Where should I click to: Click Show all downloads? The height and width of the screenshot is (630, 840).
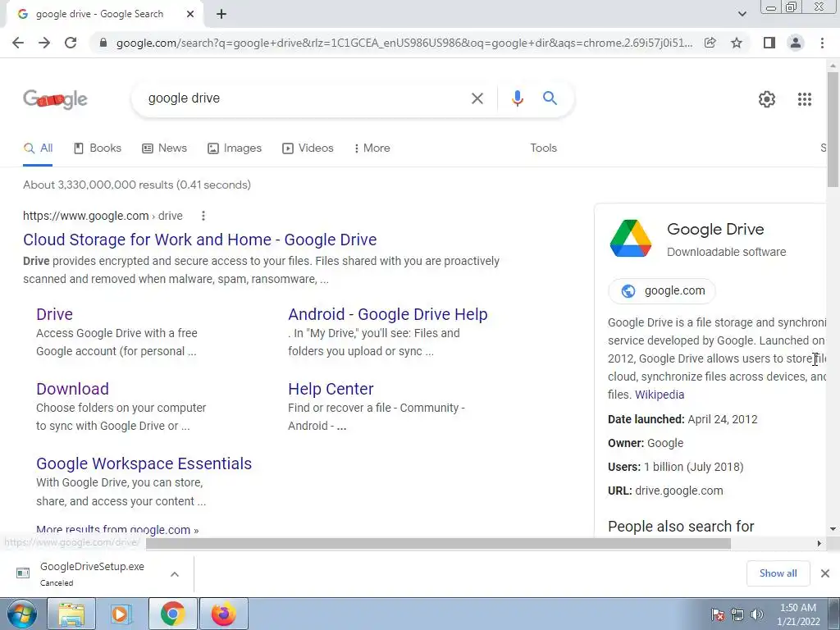coord(778,573)
